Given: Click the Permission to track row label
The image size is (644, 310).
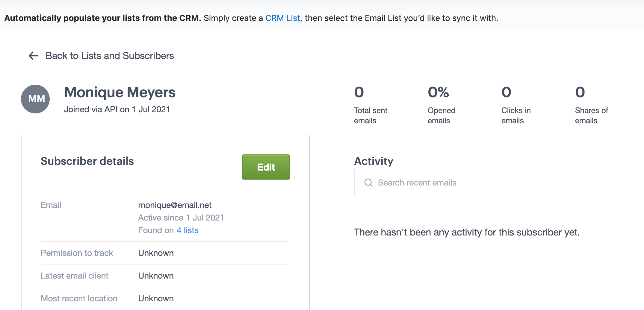Looking at the screenshot, I should pos(77,253).
